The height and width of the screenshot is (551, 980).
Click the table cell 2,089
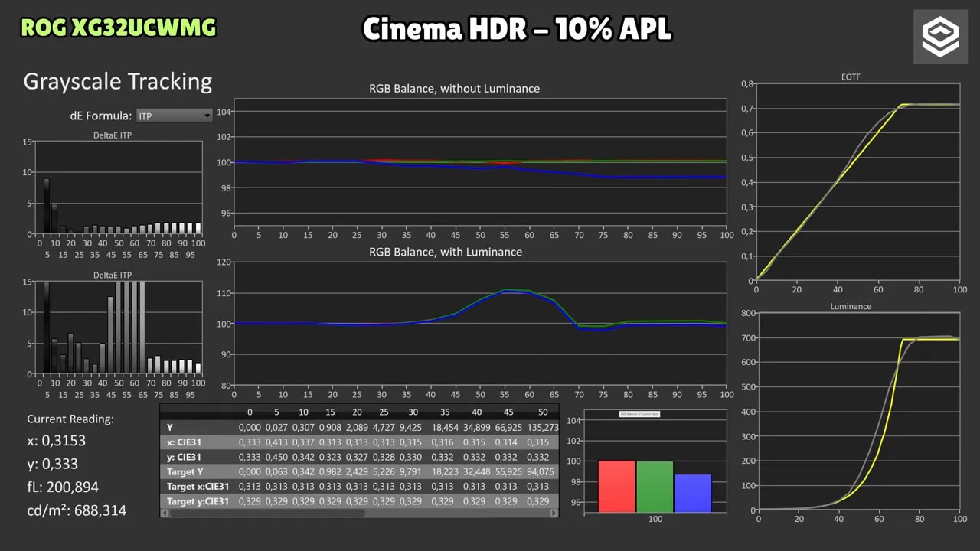(x=357, y=427)
